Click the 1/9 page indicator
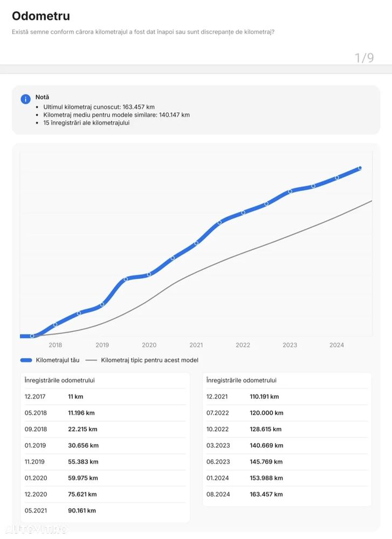This screenshot has width=392, height=539. point(364,58)
